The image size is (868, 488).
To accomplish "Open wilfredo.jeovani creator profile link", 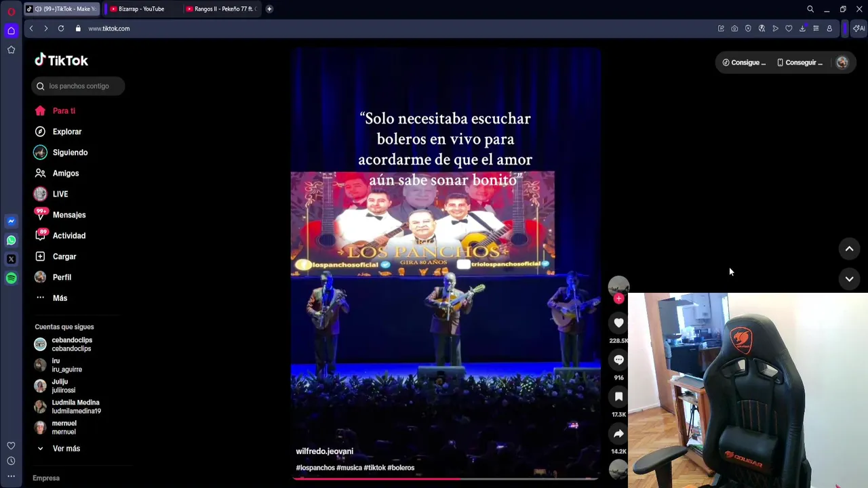I will tap(324, 451).
